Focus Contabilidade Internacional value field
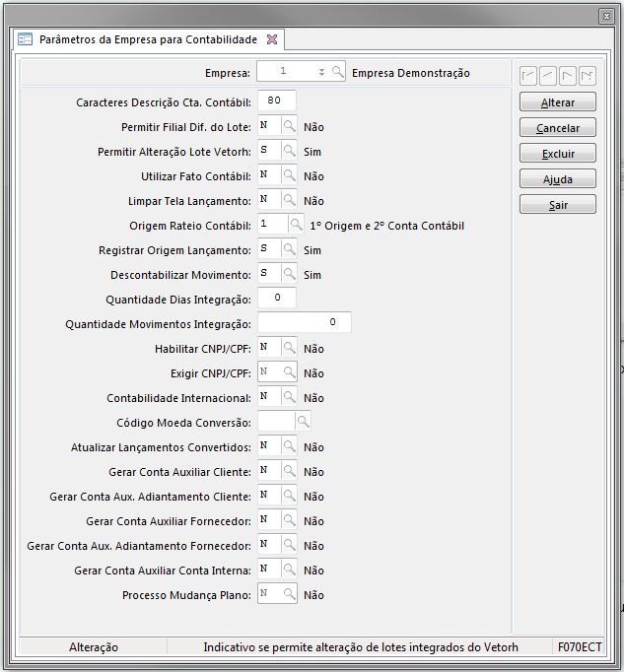The width and height of the screenshot is (624, 672). click(x=270, y=397)
